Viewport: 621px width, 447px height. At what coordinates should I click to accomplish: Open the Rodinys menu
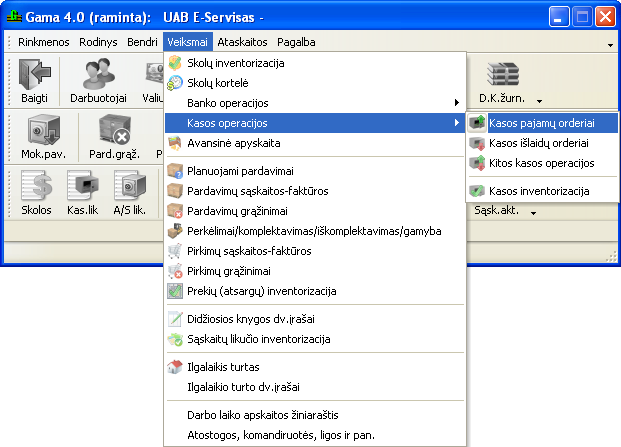click(x=98, y=42)
